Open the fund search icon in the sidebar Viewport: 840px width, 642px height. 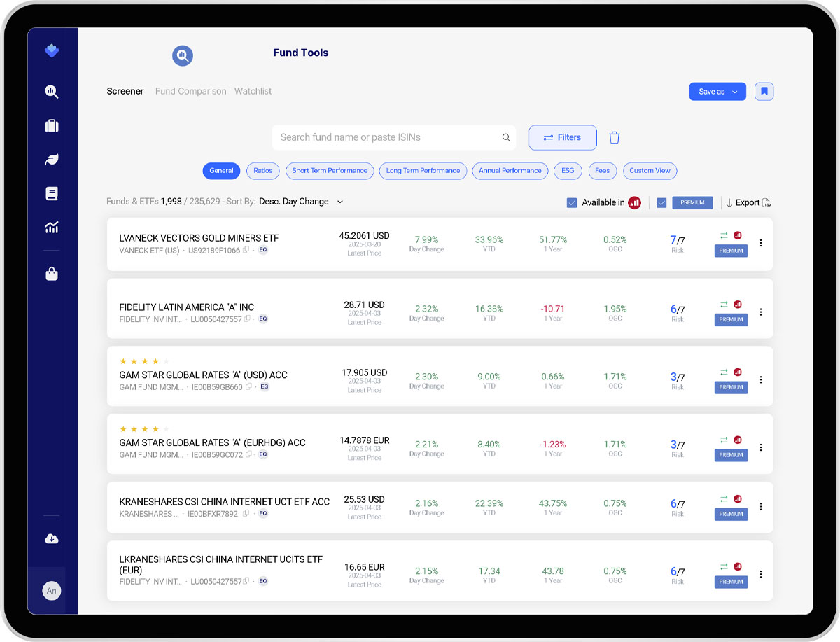[x=51, y=91]
